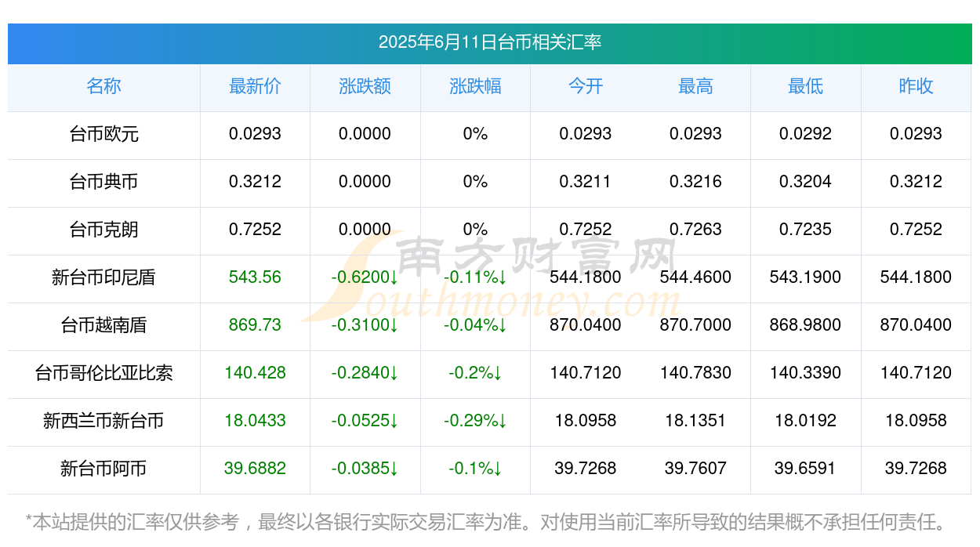Click the high value 0.3216
This screenshot has width=980, height=547.
(695, 182)
